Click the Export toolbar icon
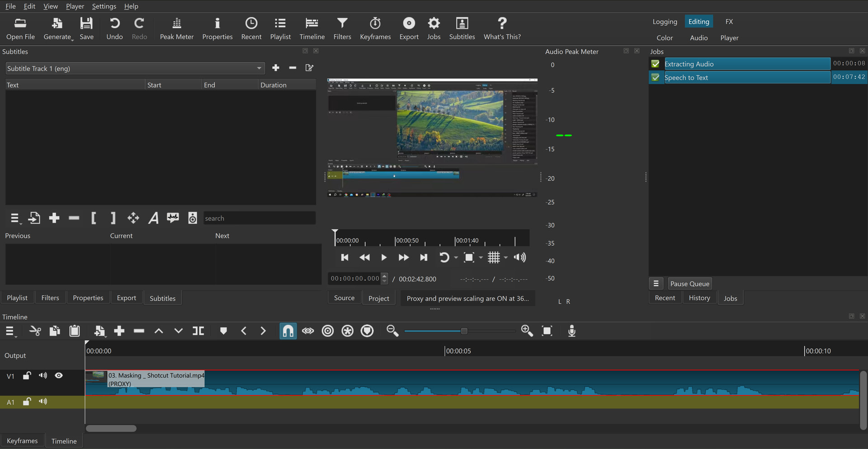 (x=409, y=28)
